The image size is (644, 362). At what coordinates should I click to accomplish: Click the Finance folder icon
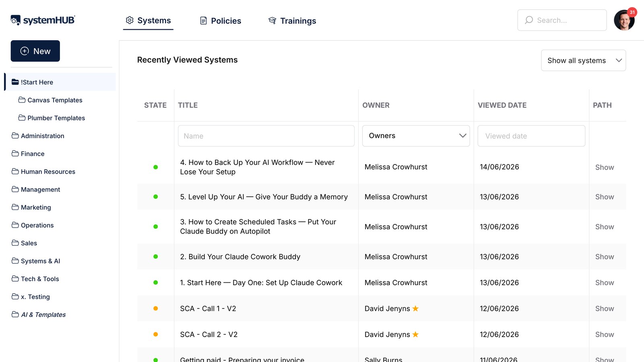15,153
